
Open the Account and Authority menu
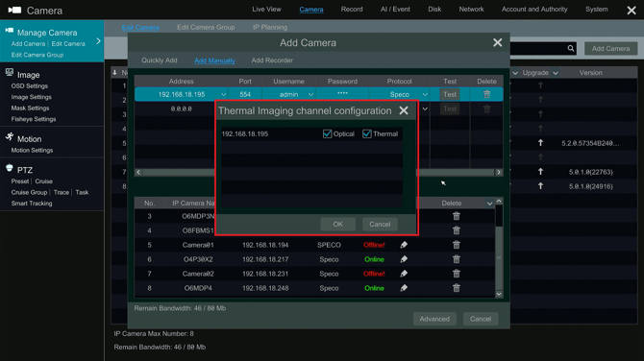(534, 9)
